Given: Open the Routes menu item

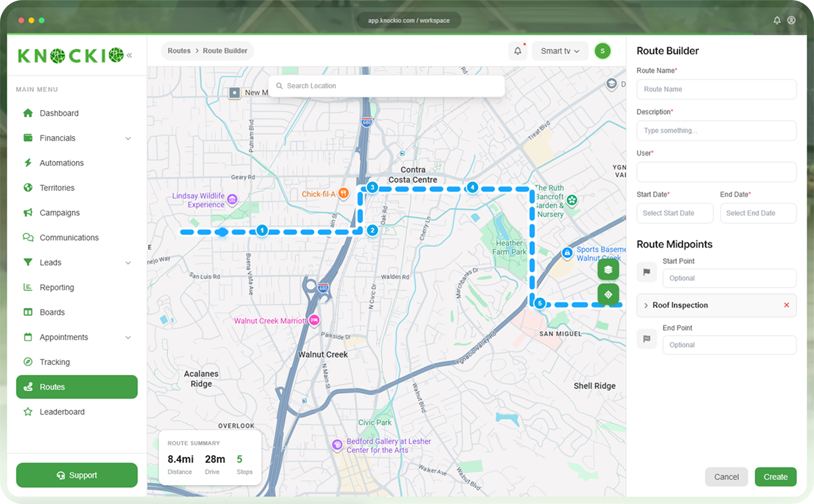Looking at the screenshot, I should pos(77,387).
